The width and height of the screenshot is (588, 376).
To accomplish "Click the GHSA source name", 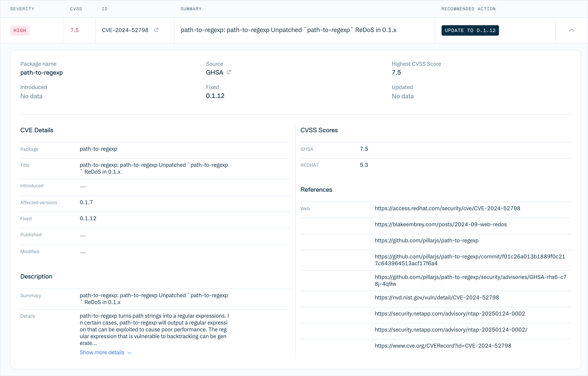I will tap(214, 72).
